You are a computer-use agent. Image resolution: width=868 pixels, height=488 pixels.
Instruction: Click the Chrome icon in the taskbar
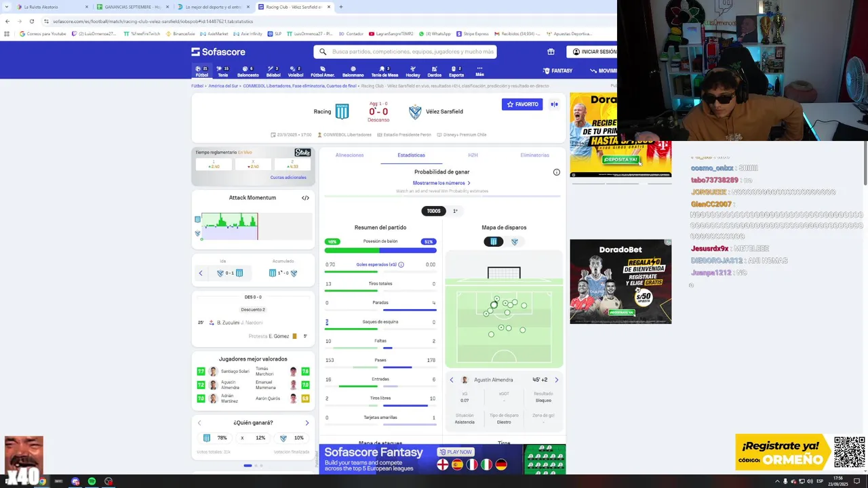(42, 481)
